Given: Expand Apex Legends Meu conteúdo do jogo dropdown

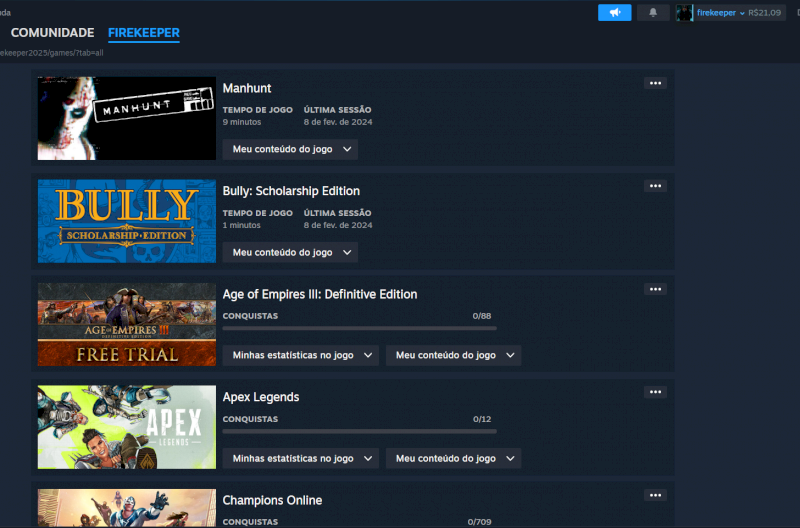Looking at the screenshot, I should [453, 459].
